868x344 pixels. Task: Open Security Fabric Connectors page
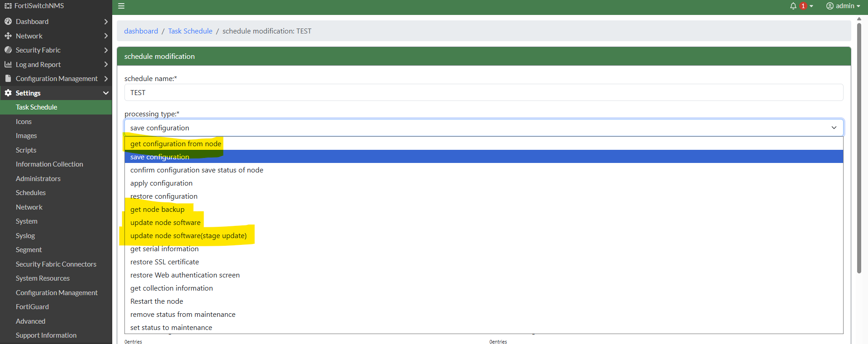tap(56, 264)
